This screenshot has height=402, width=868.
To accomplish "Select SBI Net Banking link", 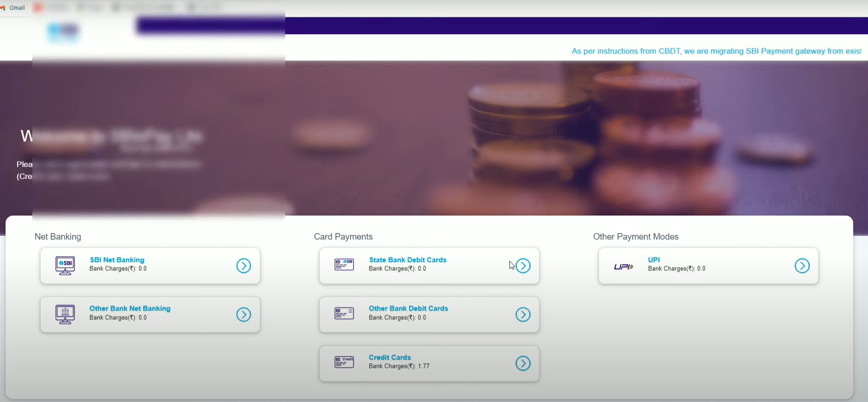I will tap(117, 260).
